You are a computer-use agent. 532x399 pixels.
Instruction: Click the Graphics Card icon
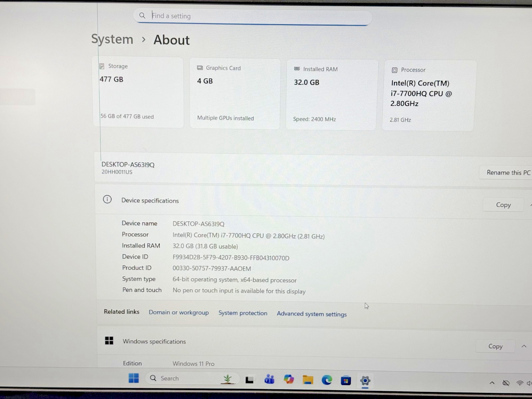pos(200,68)
